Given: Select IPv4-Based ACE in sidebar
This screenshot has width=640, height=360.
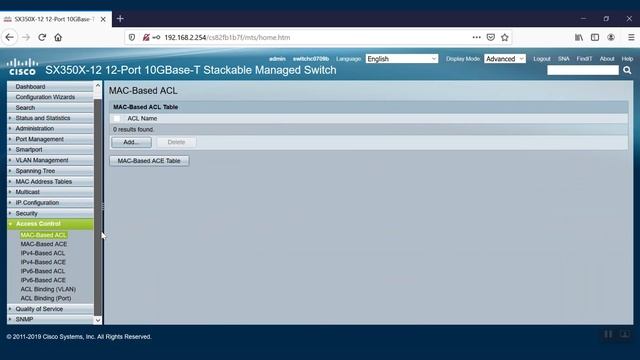Looking at the screenshot, I should click(x=43, y=262).
